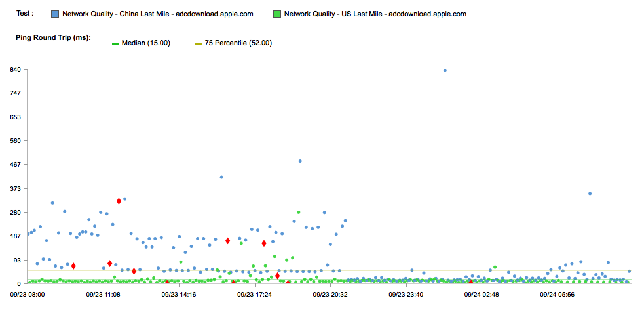This screenshot has height=313, width=644.
Task: Click the y-axis label 280
Action: (x=15, y=212)
